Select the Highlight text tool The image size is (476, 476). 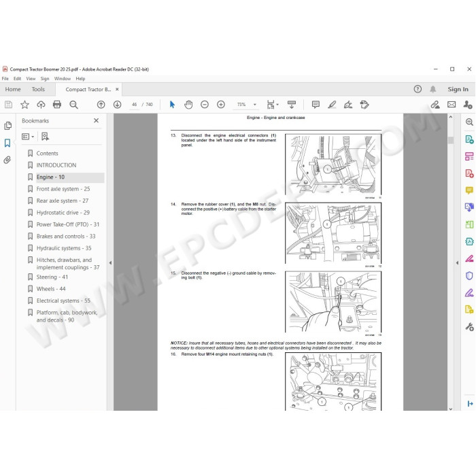pos(332,105)
